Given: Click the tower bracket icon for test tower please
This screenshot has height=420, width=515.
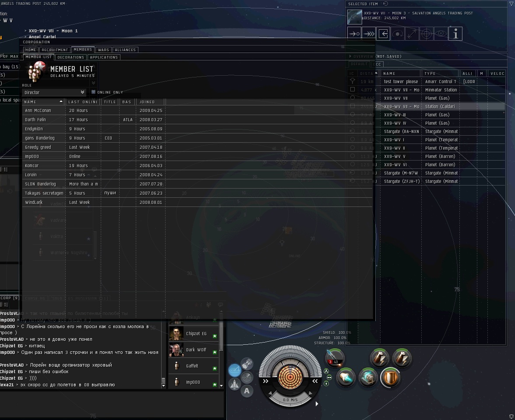Looking at the screenshot, I should click(353, 81).
